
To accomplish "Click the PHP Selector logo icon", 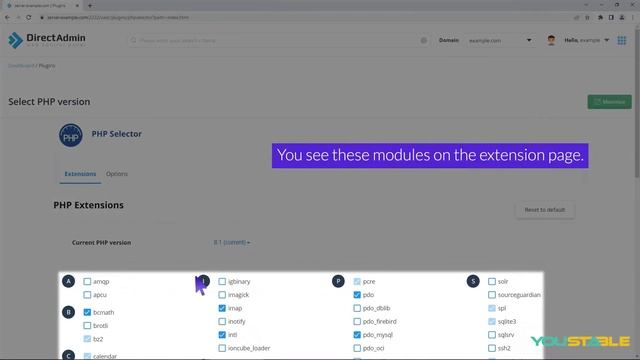I will pyautogui.click(x=71, y=135).
